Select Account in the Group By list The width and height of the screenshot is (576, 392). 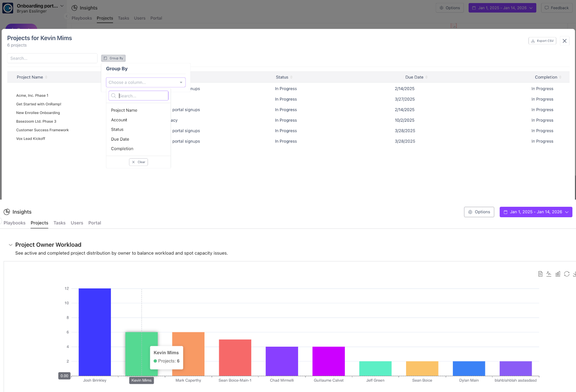[x=119, y=120]
